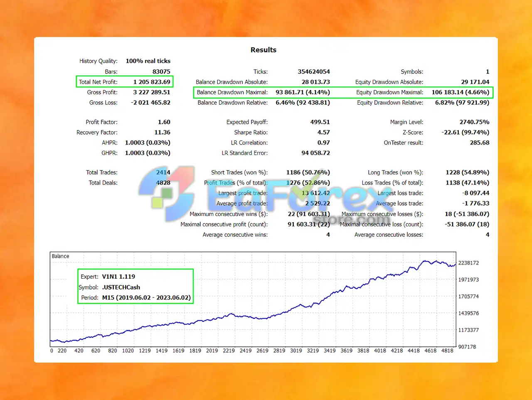The image size is (532, 400).
Task: Click Maximum consecutive wins value 22 (91 603.31)
Action: click(x=309, y=214)
